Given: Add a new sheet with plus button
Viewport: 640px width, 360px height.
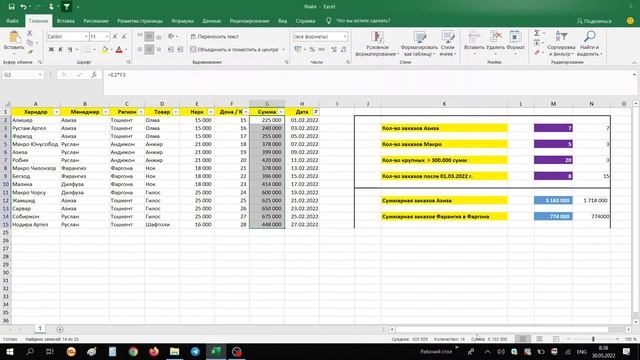Looking at the screenshot, I should 60,329.
